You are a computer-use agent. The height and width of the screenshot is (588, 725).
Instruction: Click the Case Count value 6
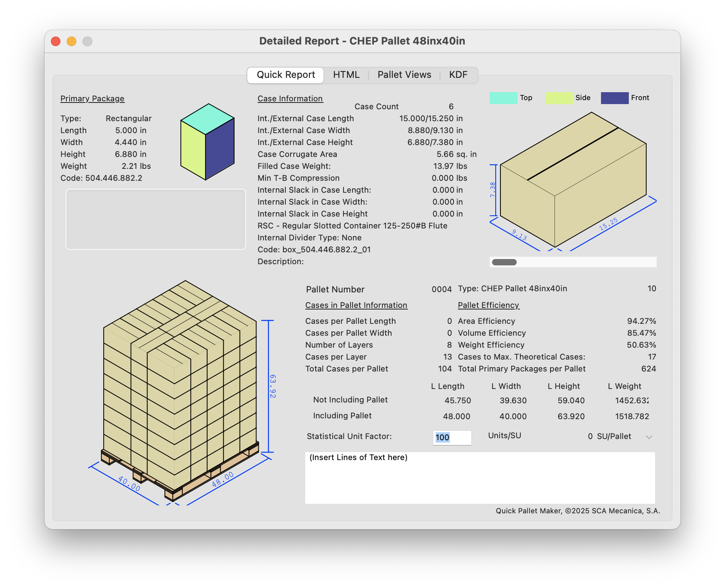click(451, 106)
